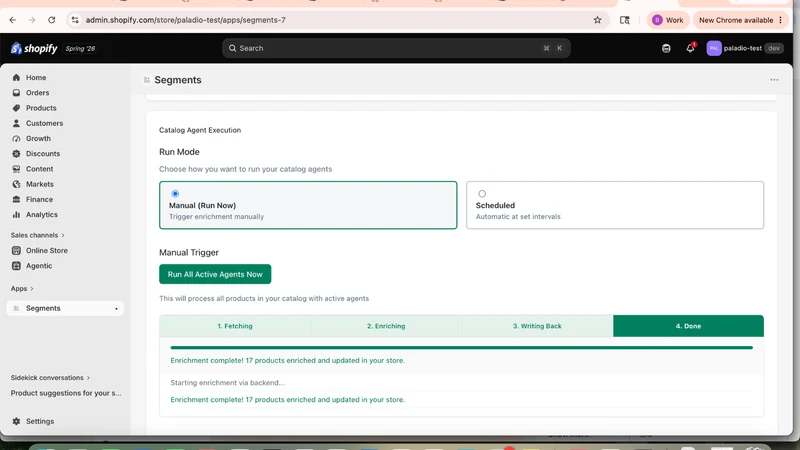This screenshot has height=450, width=800.
Task: Switch to the 2. Enriching step
Action: (x=386, y=326)
